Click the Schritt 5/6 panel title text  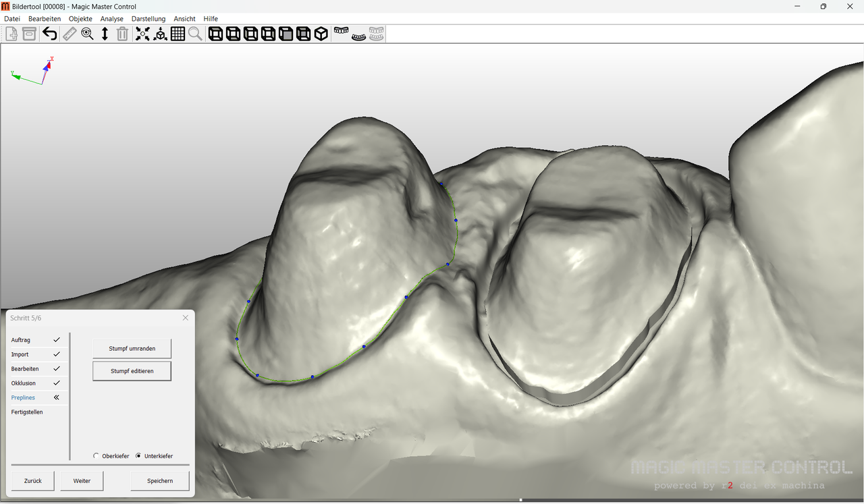coord(26,318)
